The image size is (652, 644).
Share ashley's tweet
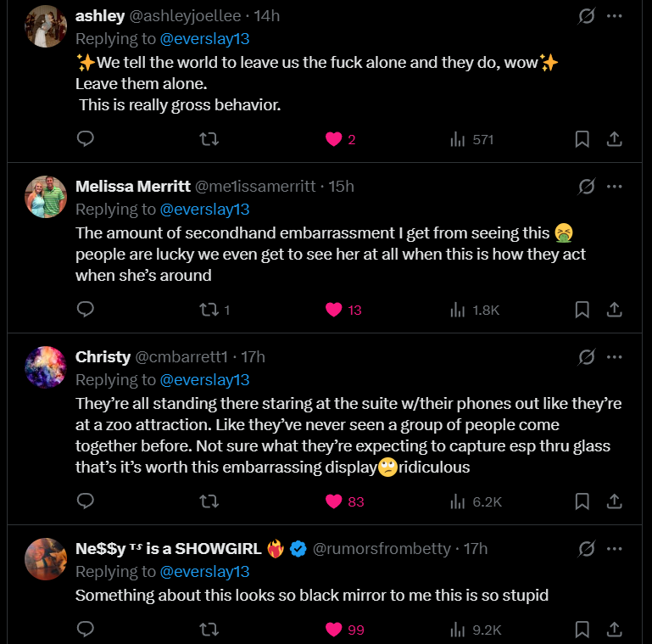616,139
